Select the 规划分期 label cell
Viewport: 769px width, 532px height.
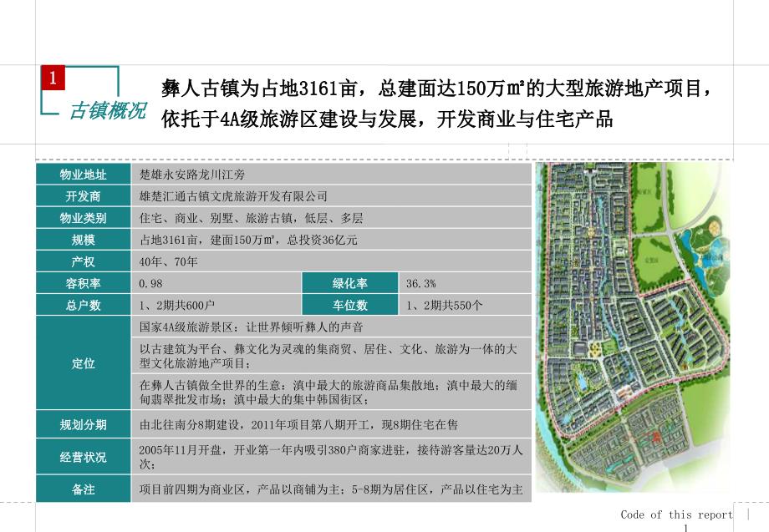83,424
